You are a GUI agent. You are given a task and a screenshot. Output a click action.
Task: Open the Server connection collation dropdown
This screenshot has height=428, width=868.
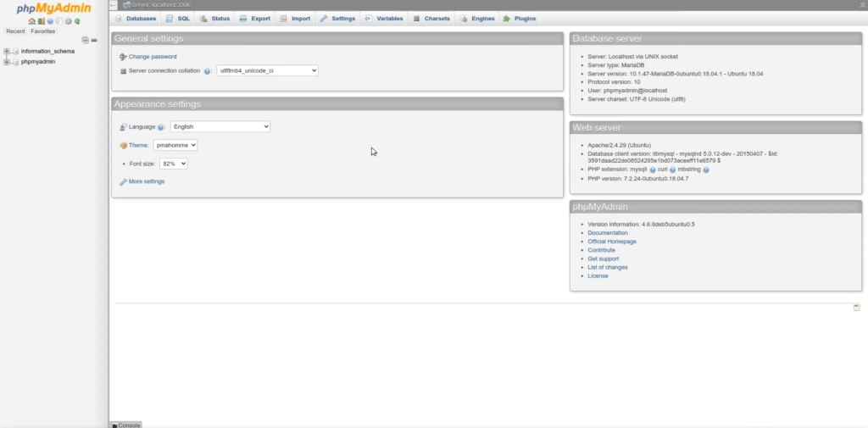coord(267,71)
